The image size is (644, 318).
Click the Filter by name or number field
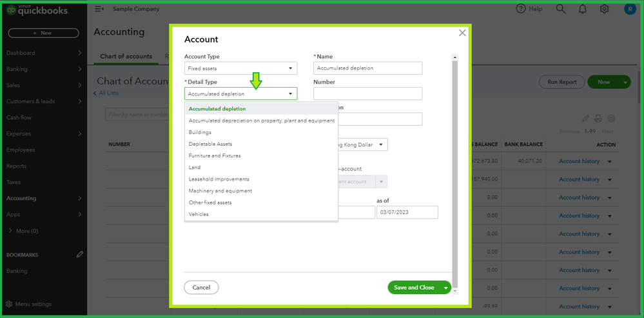point(137,114)
